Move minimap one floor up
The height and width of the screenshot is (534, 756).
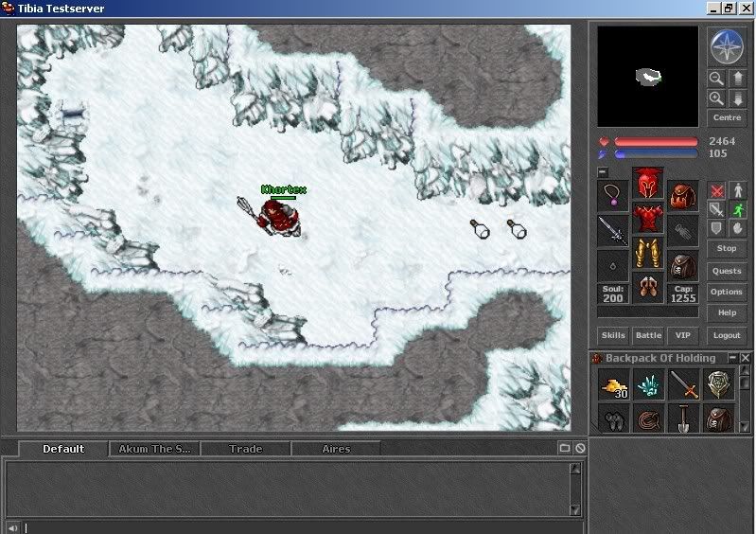coord(737,79)
